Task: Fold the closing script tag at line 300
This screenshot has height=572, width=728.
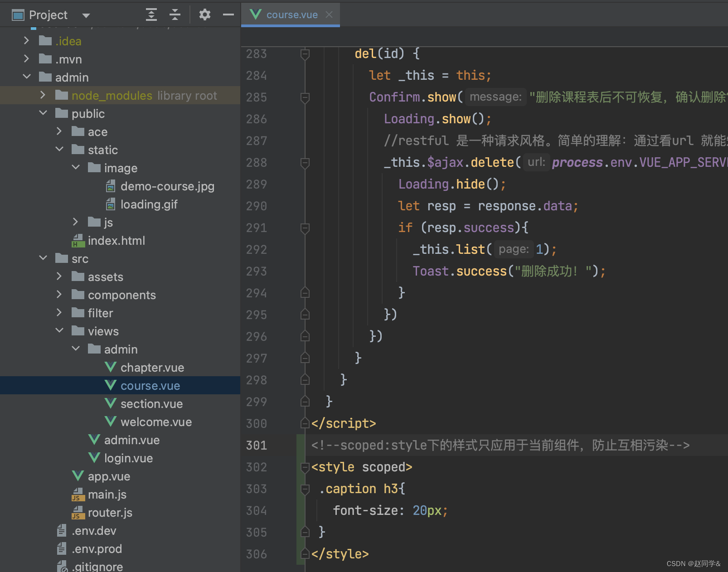Action: (x=305, y=423)
